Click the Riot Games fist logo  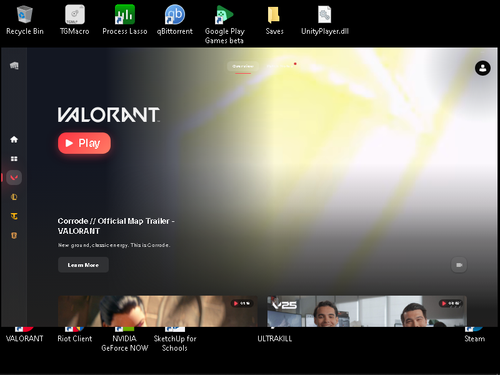click(x=14, y=66)
